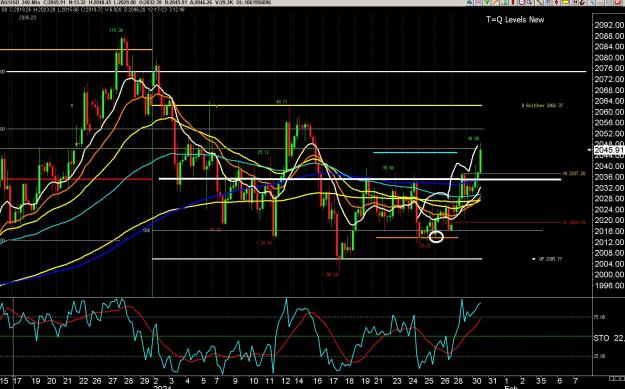The height and width of the screenshot is (389, 625).
Task: Click the XAUUSD 240 Min title text
Action: click(20, 2)
